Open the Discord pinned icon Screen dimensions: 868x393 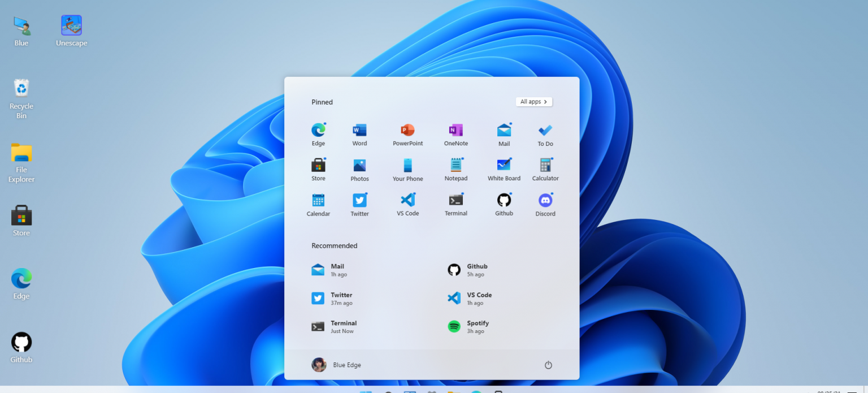[x=545, y=200]
